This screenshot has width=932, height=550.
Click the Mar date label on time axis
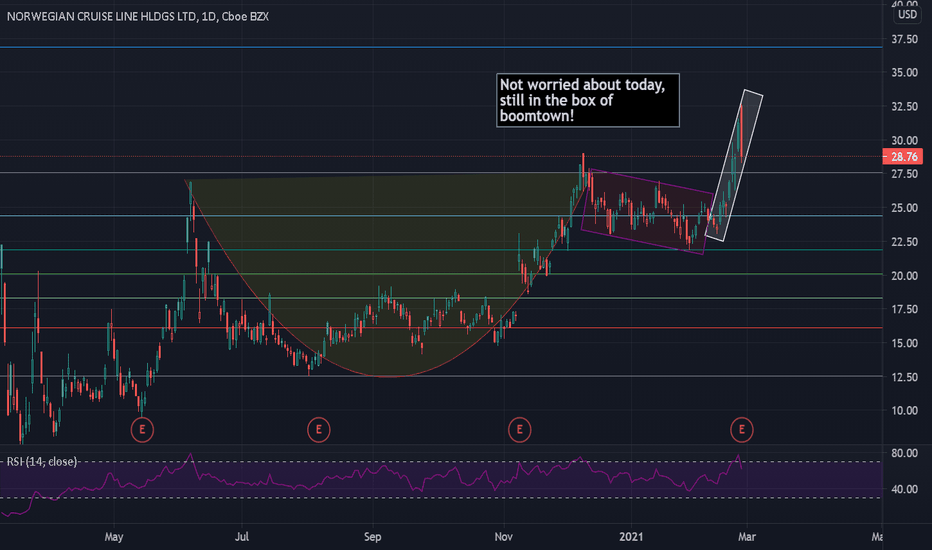pos(747,537)
